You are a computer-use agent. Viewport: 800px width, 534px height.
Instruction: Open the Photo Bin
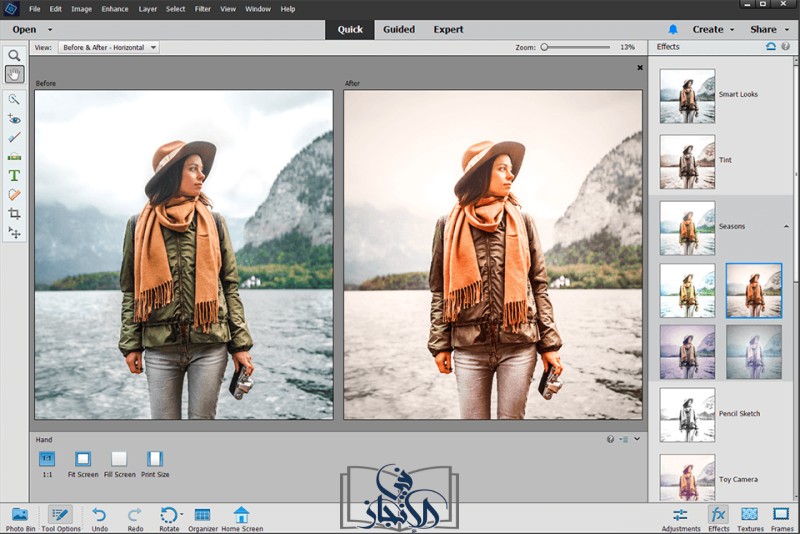point(20,515)
